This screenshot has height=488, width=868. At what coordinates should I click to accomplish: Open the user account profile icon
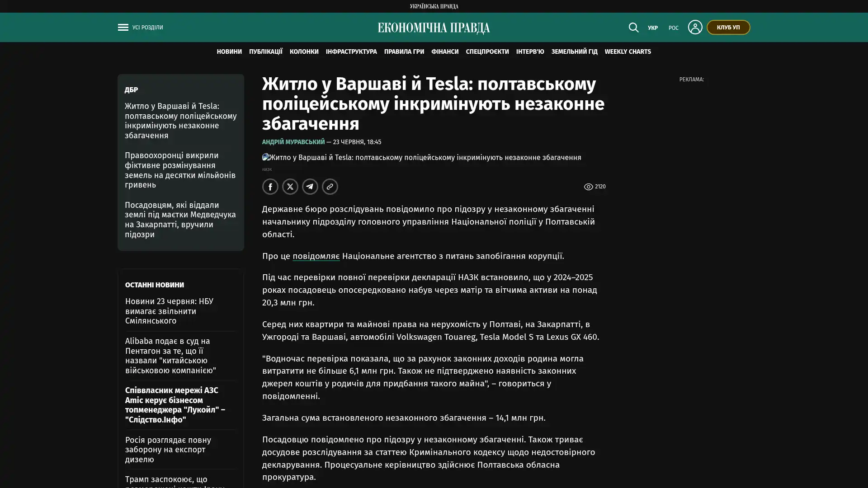[695, 27]
